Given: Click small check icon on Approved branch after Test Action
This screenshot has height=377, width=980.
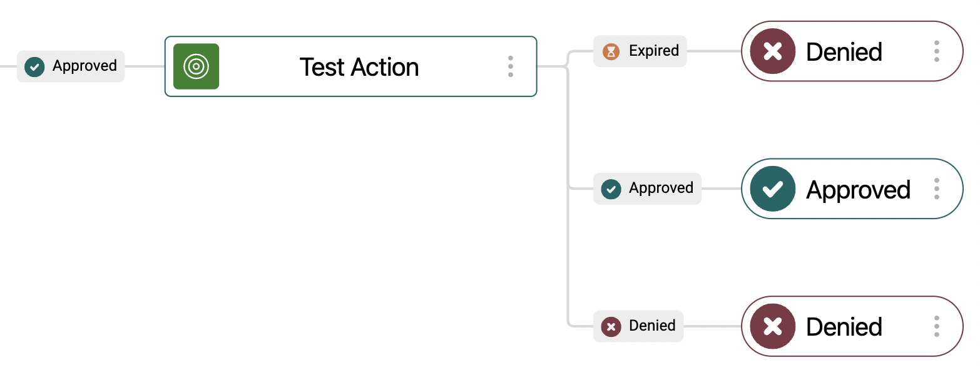Looking at the screenshot, I should point(611,189).
